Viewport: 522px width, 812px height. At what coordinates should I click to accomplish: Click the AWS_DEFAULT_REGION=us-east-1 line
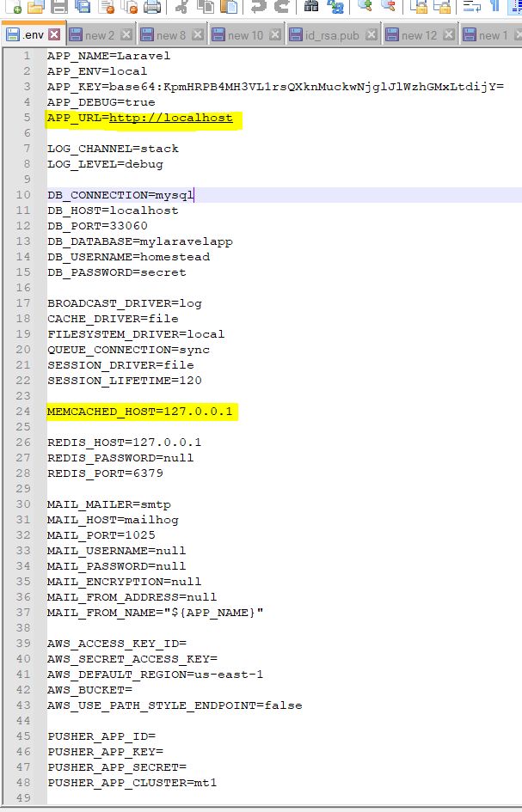155,675
